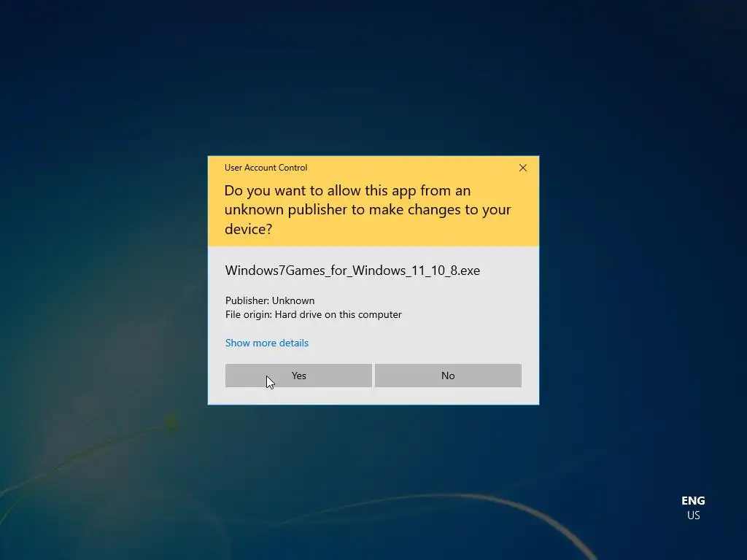Image resolution: width=747 pixels, height=560 pixels.
Task: Click Yes to allow the app
Action: tap(298, 376)
